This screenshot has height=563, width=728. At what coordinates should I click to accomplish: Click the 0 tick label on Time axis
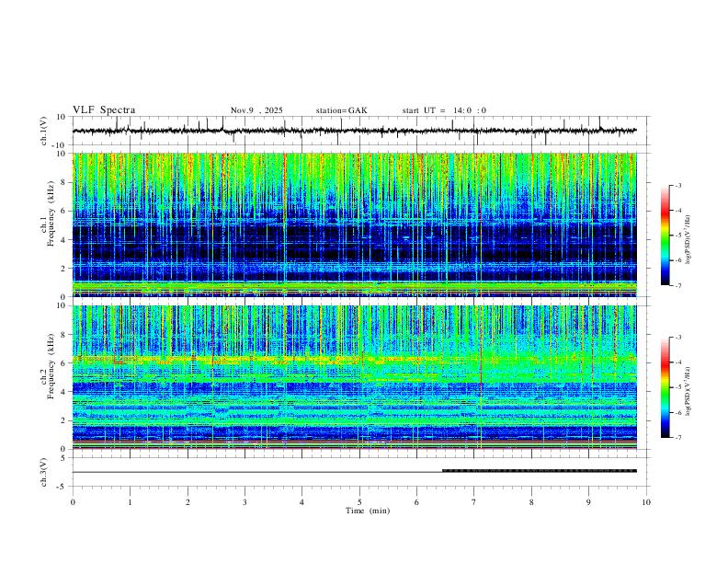point(73,502)
